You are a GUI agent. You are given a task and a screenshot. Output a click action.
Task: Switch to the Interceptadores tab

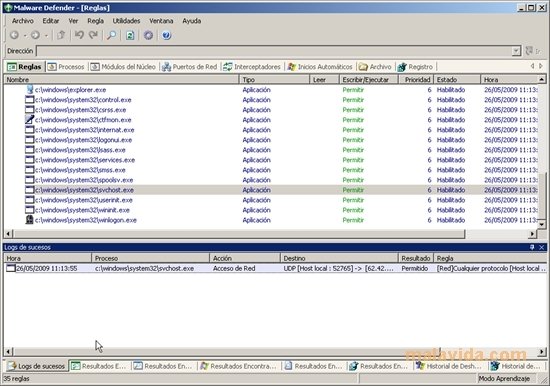[252, 67]
